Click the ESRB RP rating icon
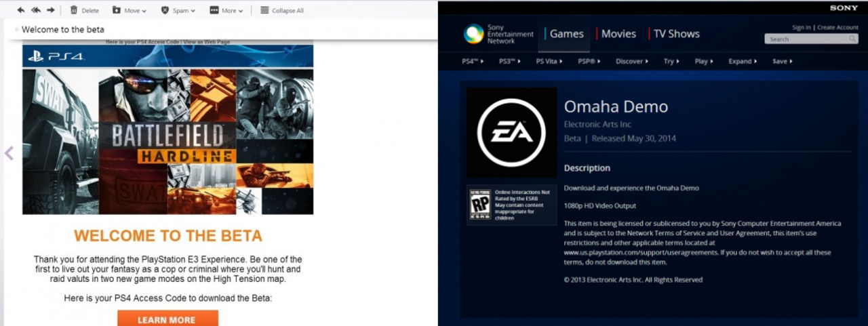The width and height of the screenshot is (868, 326). coord(480,205)
